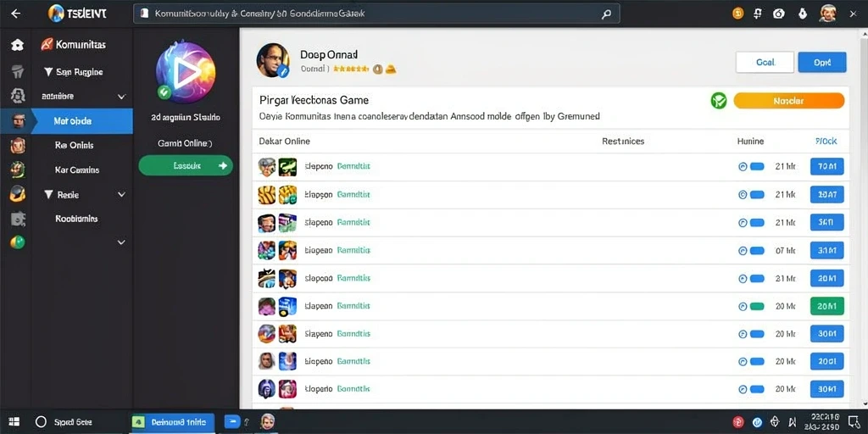
Task: Click the orange coin icon in header
Action: pos(738,14)
